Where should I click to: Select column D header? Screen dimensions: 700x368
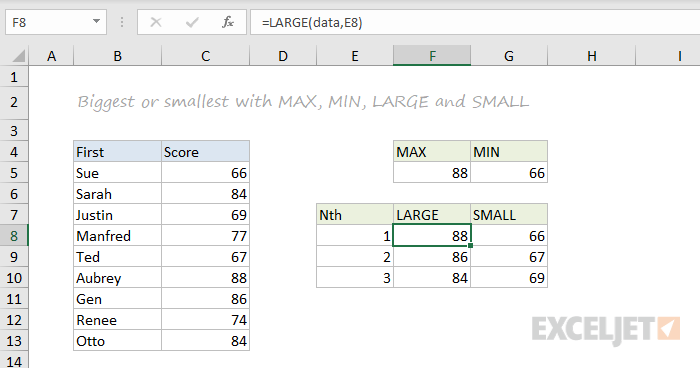pos(283,56)
